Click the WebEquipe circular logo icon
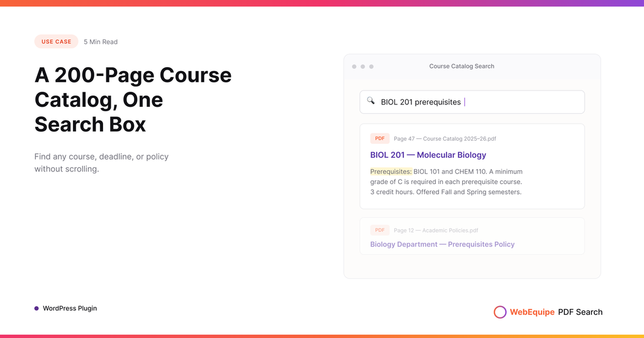 coord(500,312)
